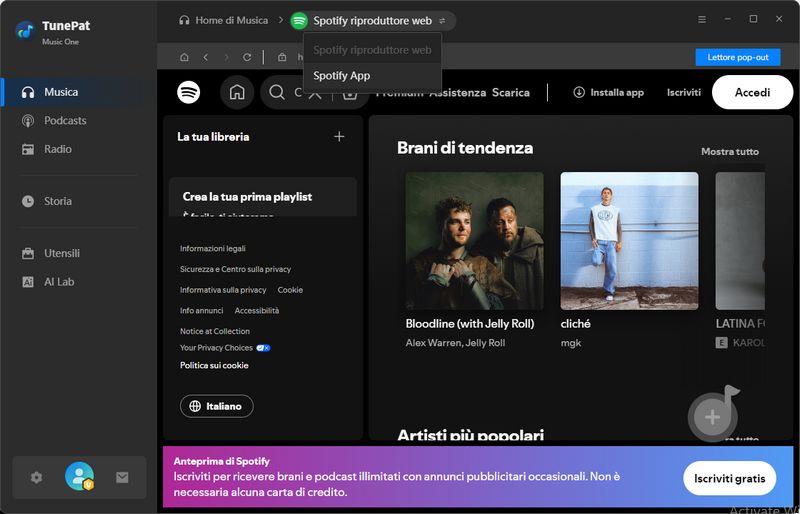Open Crea la tua prima playlist card
Viewport: 800px width, 514px height.
[262, 197]
